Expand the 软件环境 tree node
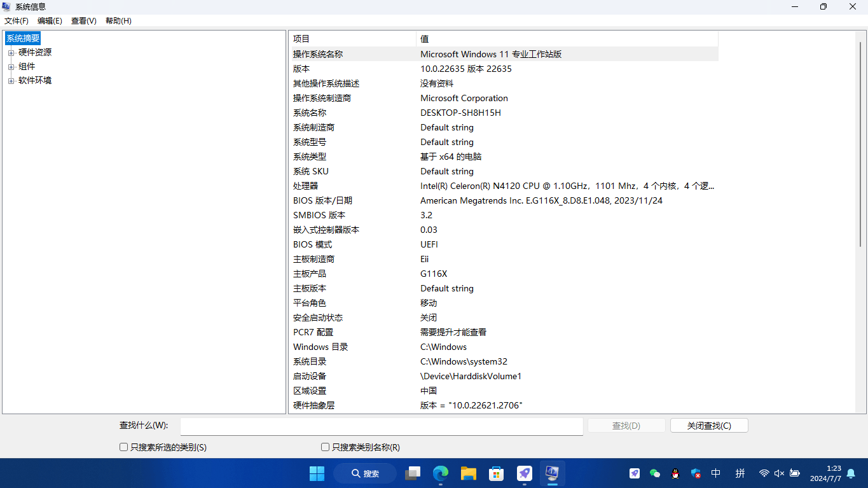Screen dimensions: 868x488 (11, 81)
